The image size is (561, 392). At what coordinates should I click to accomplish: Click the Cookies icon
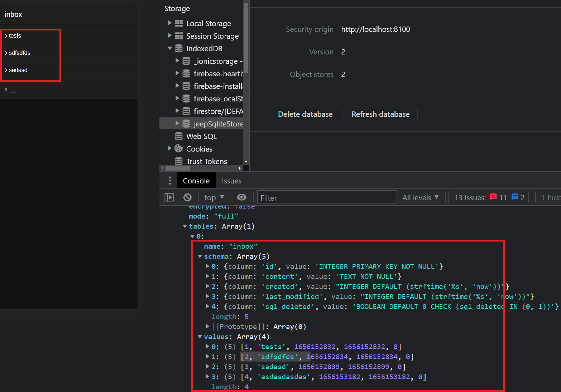click(178, 148)
